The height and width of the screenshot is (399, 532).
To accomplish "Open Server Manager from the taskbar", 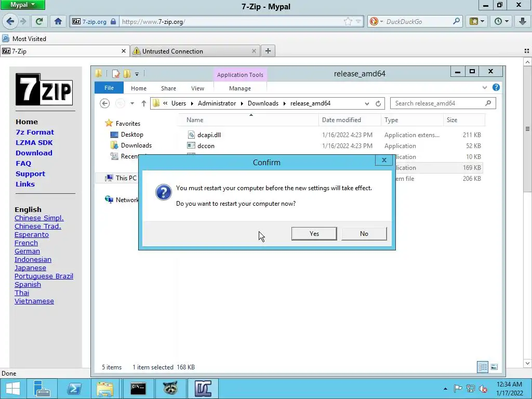I will (x=42, y=389).
